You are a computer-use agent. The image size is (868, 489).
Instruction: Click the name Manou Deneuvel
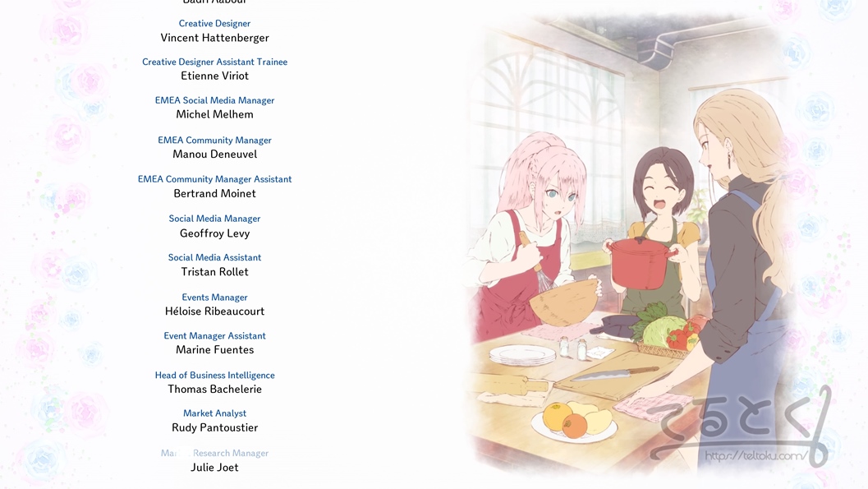[215, 154]
